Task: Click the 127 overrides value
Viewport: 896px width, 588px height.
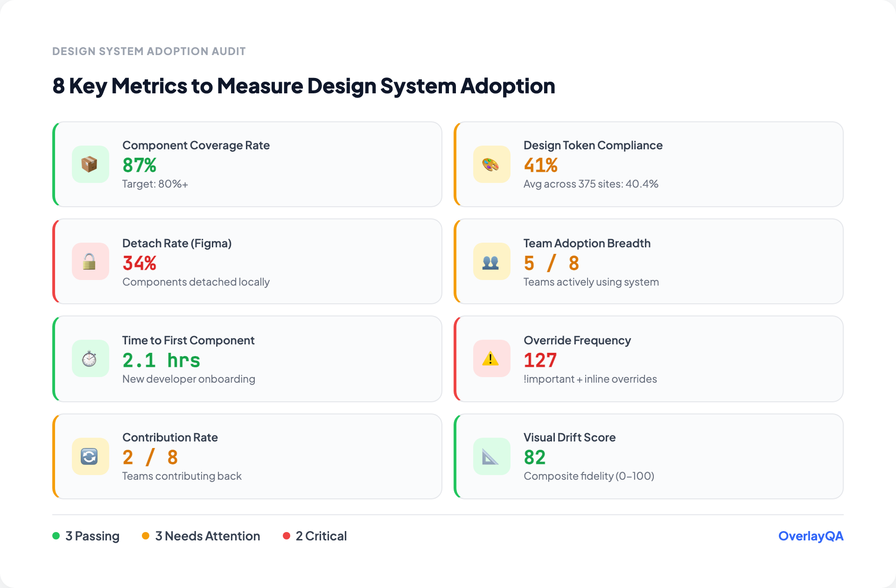Action: (x=540, y=360)
